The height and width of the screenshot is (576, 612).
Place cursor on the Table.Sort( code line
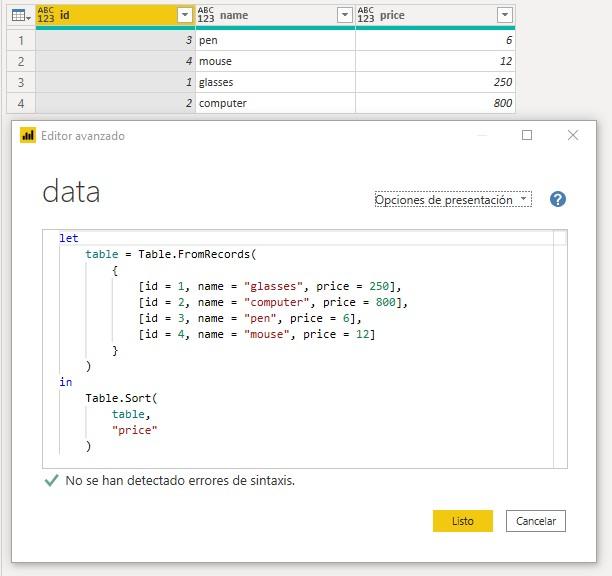click(121, 398)
